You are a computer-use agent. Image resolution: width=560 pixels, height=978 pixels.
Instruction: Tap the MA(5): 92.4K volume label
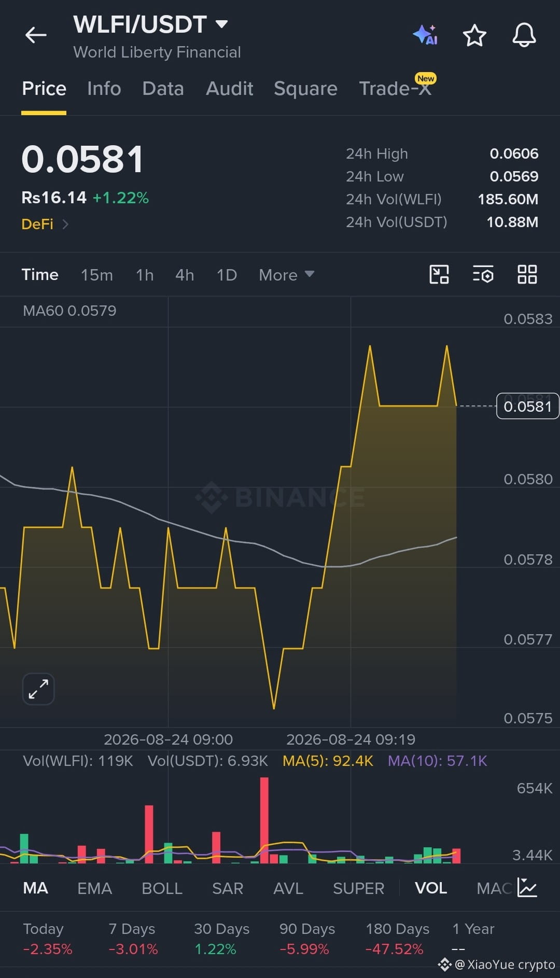[328, 761]
